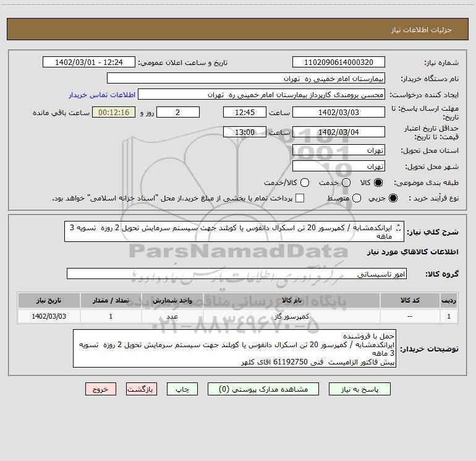
Task: Click the نام کالا column header
Action: point(291,300)
